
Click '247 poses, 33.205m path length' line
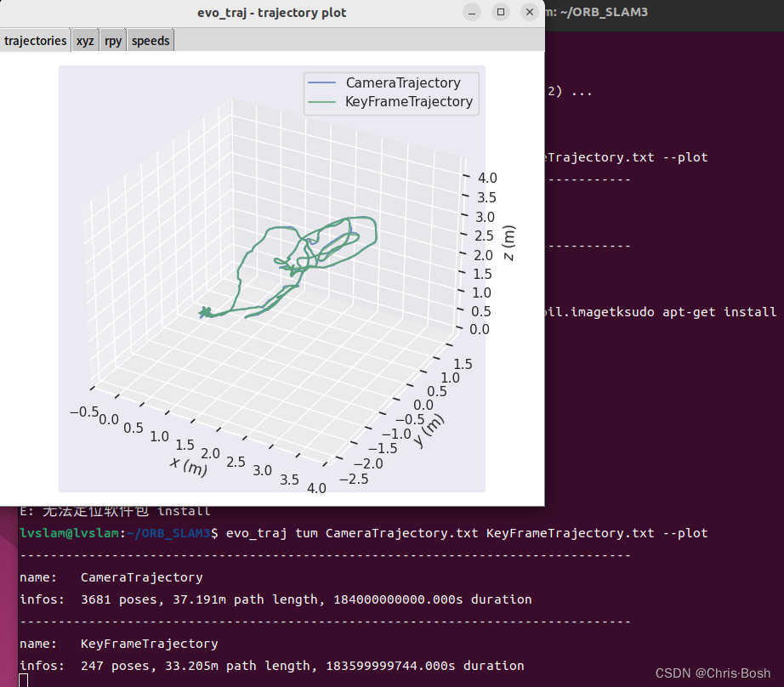(272, 666)
